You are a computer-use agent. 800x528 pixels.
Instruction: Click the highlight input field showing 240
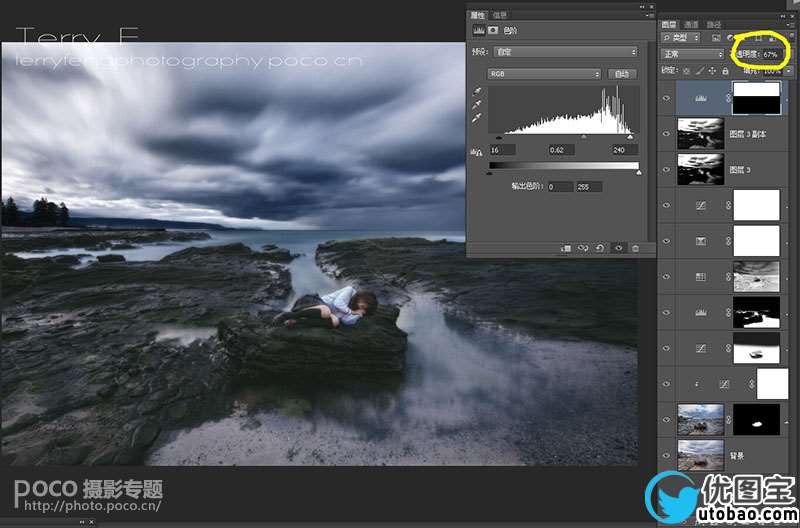click(624, 150)
